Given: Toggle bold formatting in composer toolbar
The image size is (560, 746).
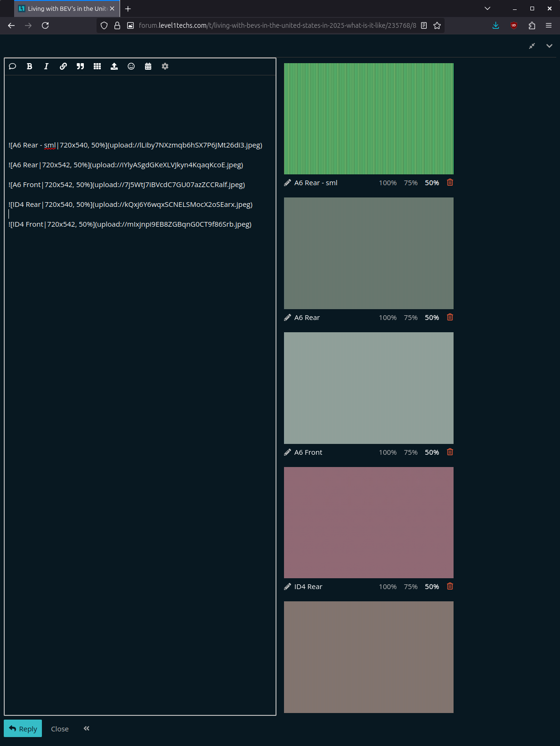Looking at the screenshot, I should pyautogui.click(x=29, y=66).
